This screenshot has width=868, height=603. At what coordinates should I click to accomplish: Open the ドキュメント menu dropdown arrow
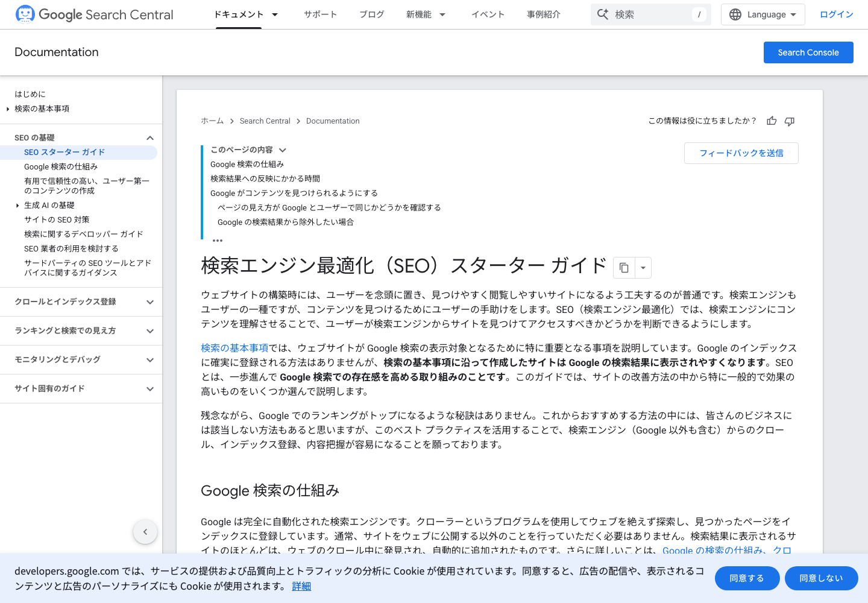pyautogui.click(x=275, y=14)
